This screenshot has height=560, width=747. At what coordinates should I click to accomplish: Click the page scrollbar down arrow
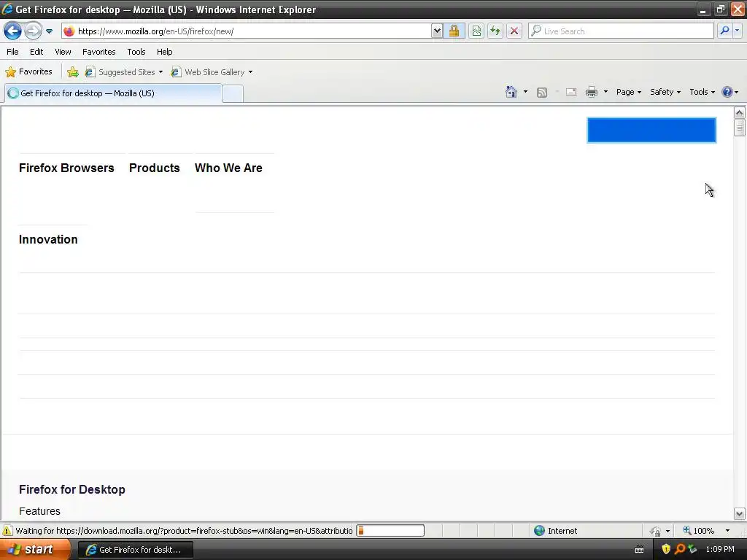[x=740, y=514]
